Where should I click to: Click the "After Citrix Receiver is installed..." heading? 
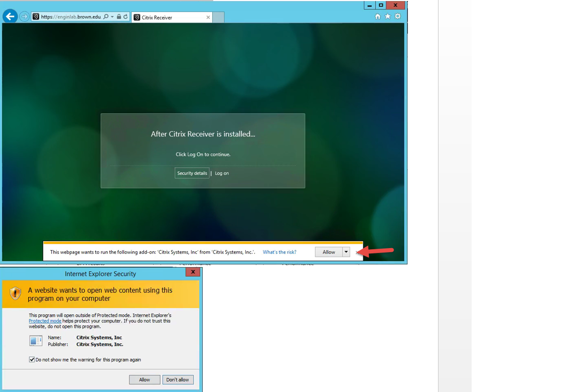pyautogui.click(x=203, y=134)
